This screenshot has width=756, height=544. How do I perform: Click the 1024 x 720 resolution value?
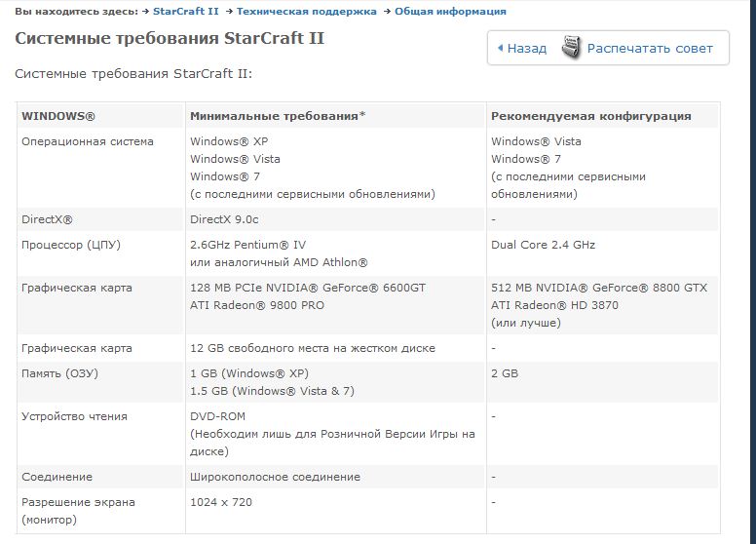[x=221, y=502]
